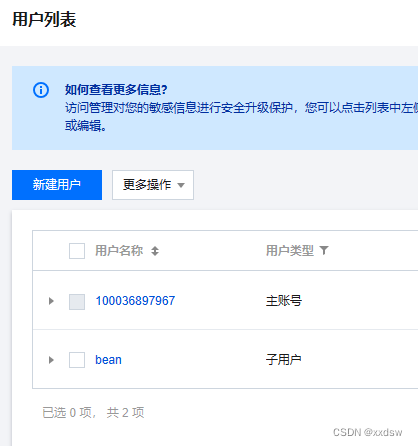This screenshot has height=446, width=418.
Task: Click the info icon in the notice banner
Action: (41, 90)
